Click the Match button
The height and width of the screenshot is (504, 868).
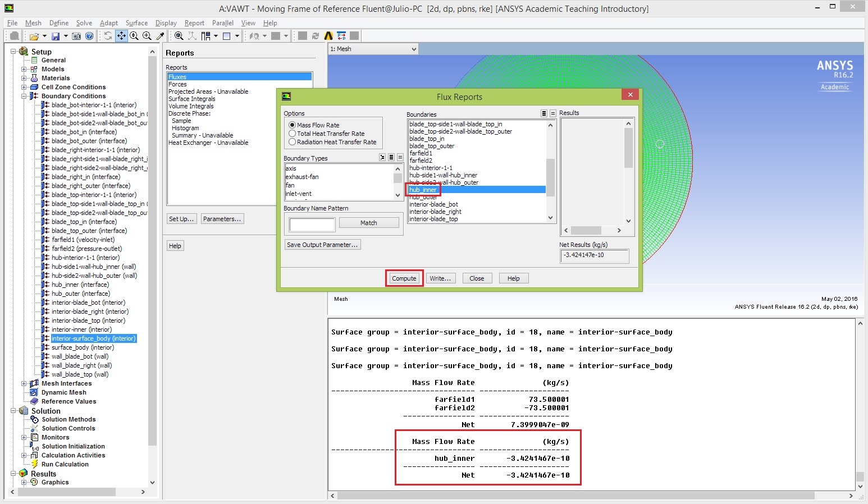point(369,223)
